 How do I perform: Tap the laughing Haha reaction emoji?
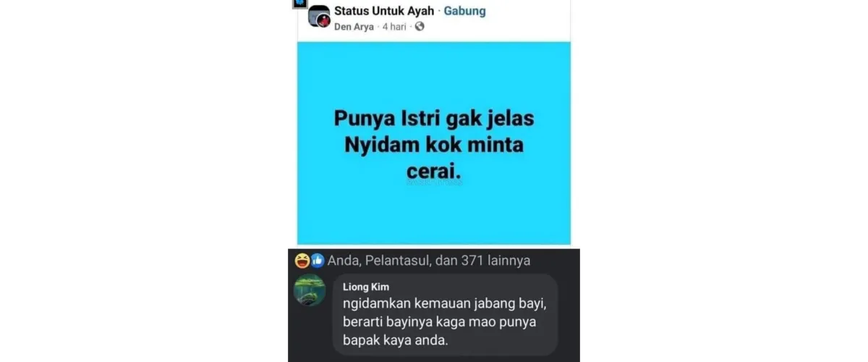pyautogui.click(x=302, y=261)
